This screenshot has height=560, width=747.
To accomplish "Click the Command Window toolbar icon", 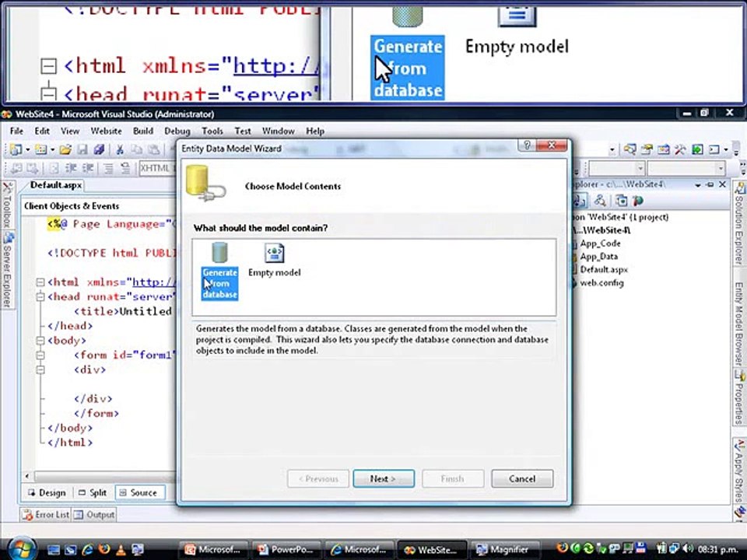I will [714, 149].
